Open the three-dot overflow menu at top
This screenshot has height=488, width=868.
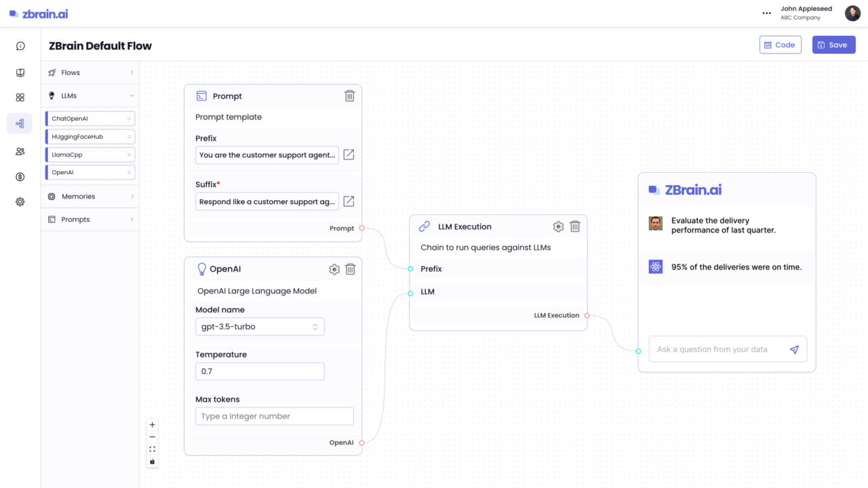point(766,13)
